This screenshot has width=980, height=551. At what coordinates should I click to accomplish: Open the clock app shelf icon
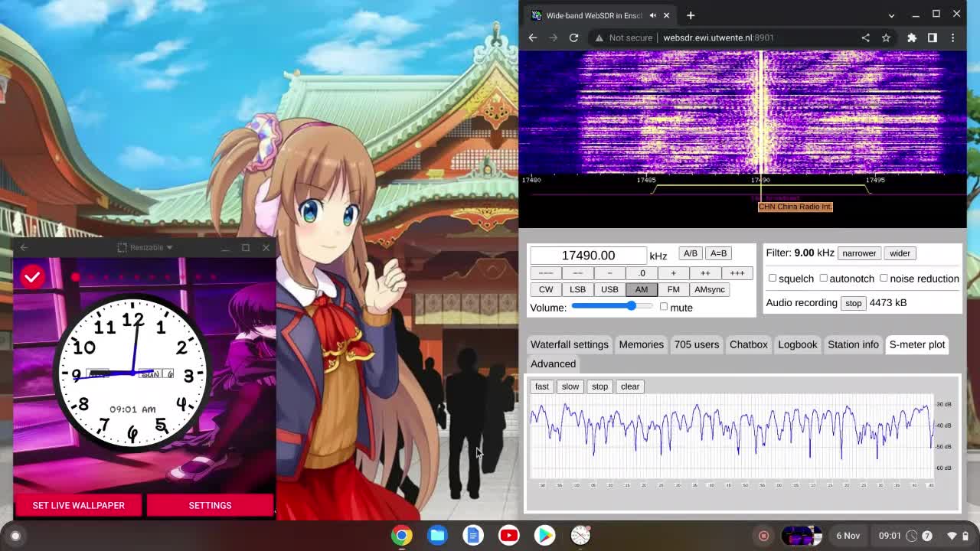[x=580, y=536]
